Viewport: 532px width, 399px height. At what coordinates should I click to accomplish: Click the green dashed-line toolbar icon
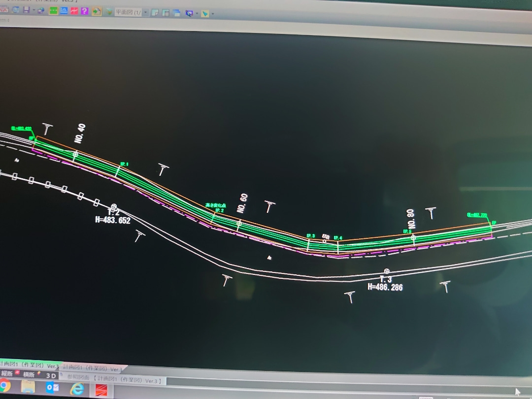coord(53,11)
